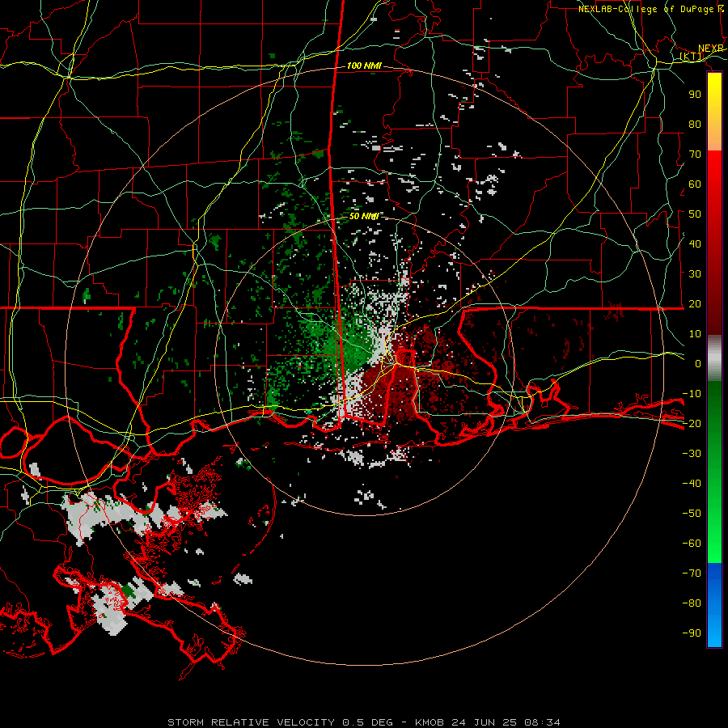Select the "-80" value on the velocity scale
Screen dimensions: 728x728
(x=692, y=603)
